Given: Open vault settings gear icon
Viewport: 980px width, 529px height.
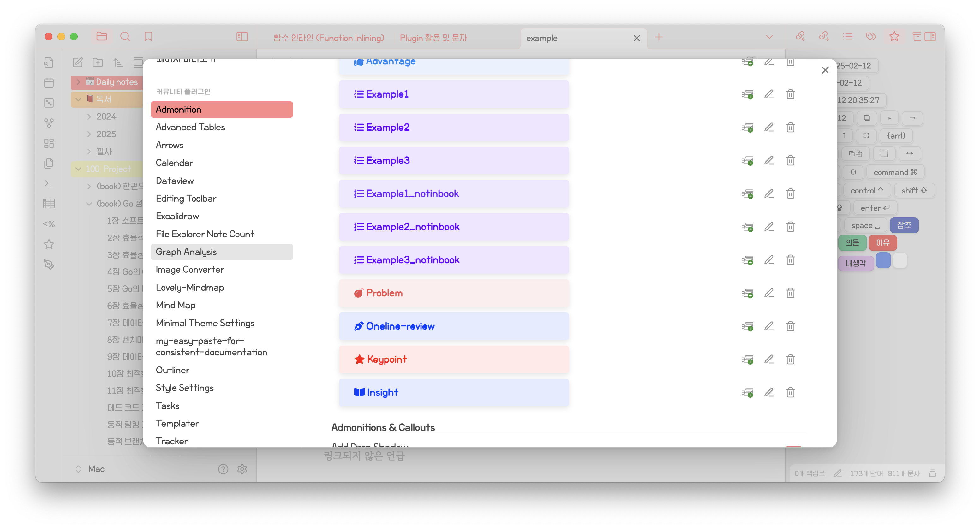Looking at the screenshot, I should [x=242, y=469].
